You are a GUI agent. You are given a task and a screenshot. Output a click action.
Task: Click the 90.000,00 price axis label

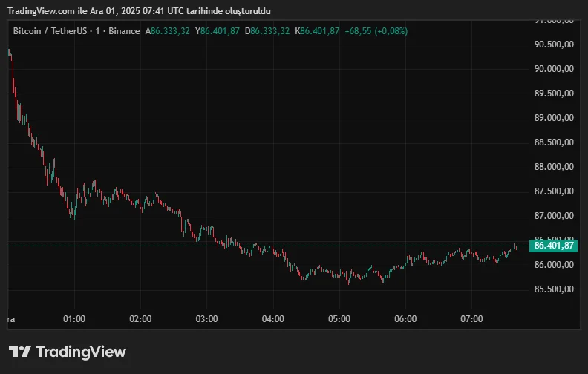[x=554, y=69]
